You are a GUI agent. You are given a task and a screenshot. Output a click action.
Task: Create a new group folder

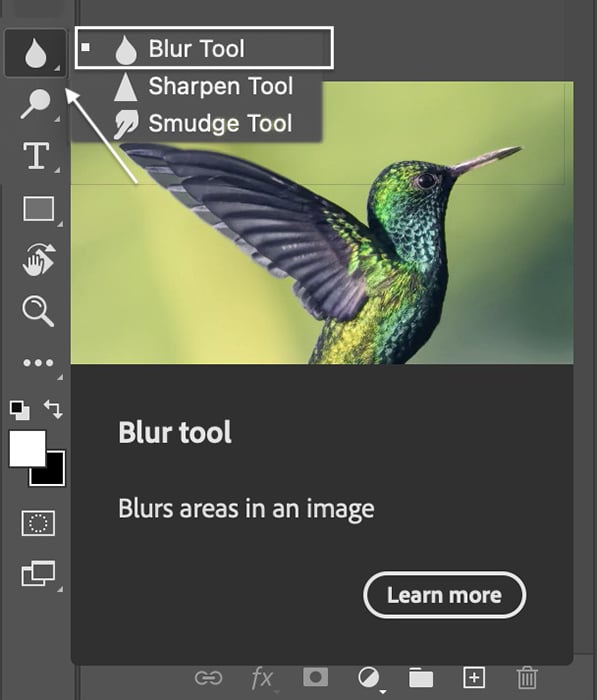click(421, 678)
